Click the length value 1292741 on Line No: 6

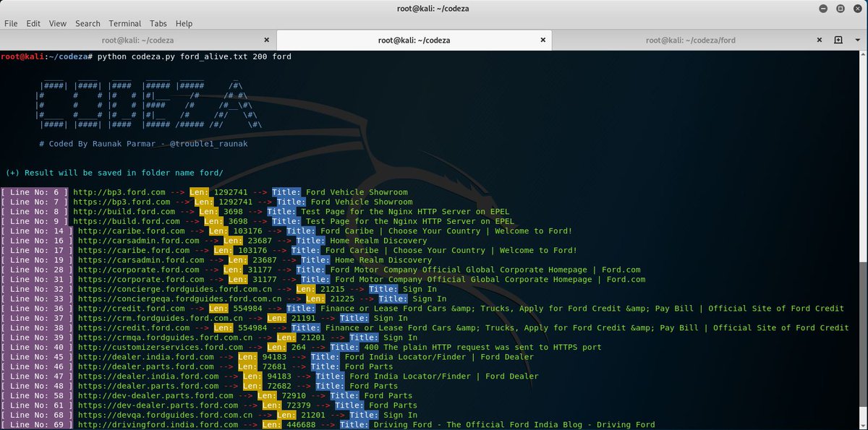(x=230, y=192)
